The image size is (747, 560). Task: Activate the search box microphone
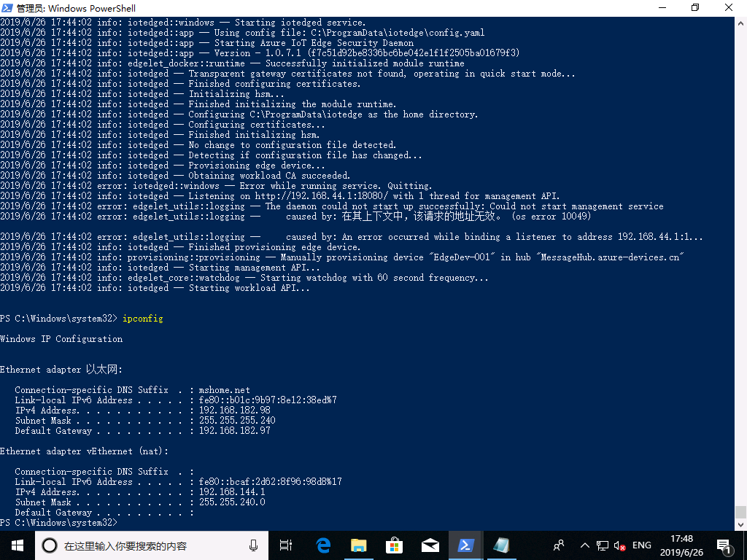click(253, 545)
